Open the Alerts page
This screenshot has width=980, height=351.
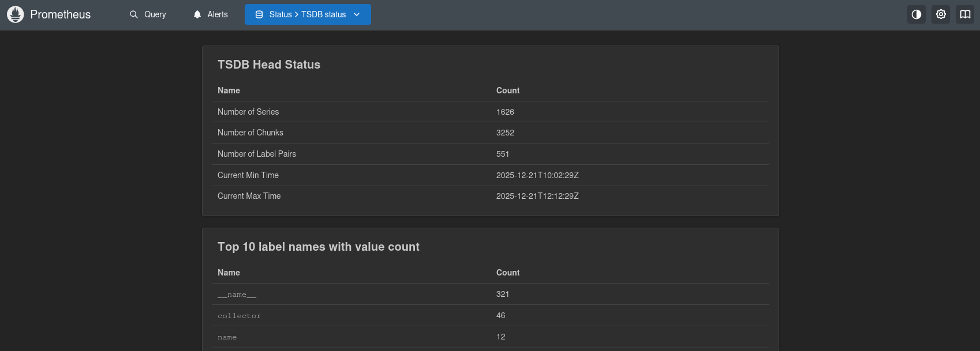pyautogui.click(x=211, y=14)
